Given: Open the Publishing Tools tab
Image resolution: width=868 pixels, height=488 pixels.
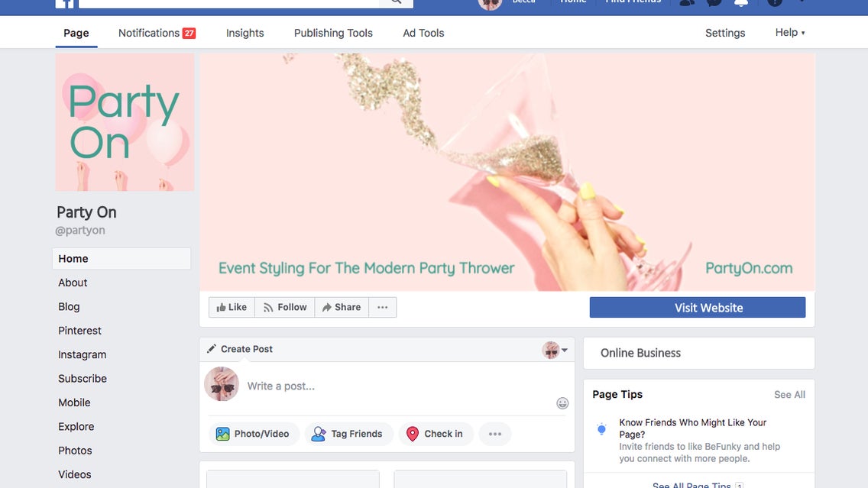Looking at the screenshot, I should [x=333, y=33].
